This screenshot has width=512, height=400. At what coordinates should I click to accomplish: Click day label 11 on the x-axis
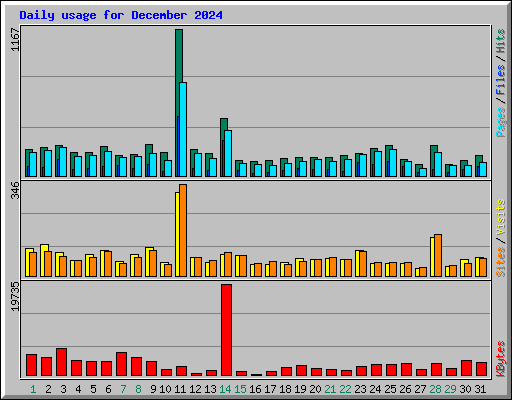(180, 389)
